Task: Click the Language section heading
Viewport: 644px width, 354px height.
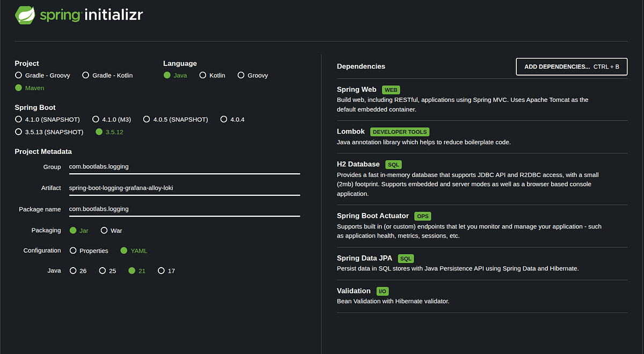Action: tap(180, 63)
